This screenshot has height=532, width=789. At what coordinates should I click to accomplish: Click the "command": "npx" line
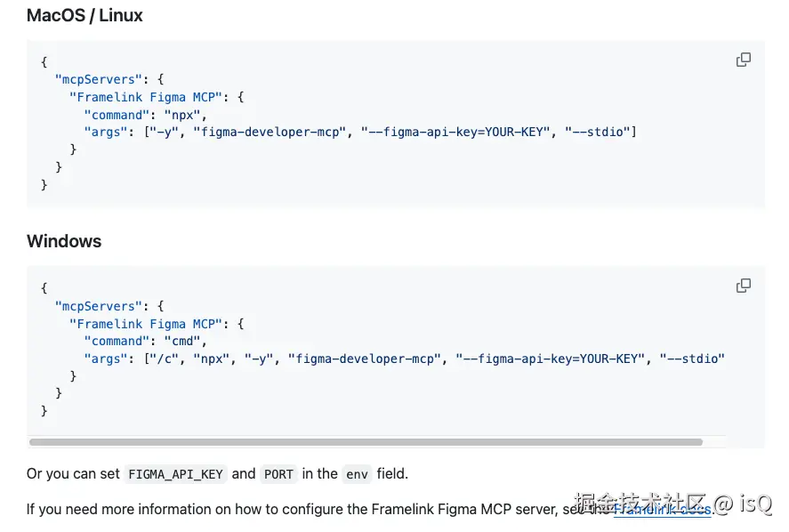pos(145,115)
